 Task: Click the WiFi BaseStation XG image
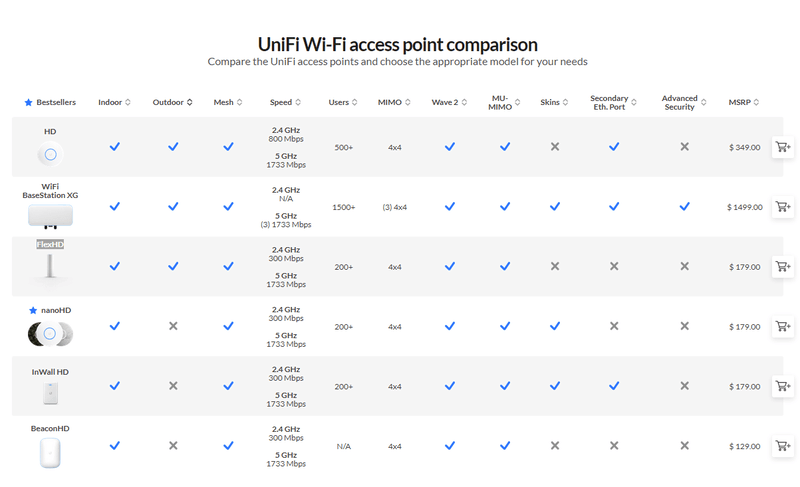(50, 216)
